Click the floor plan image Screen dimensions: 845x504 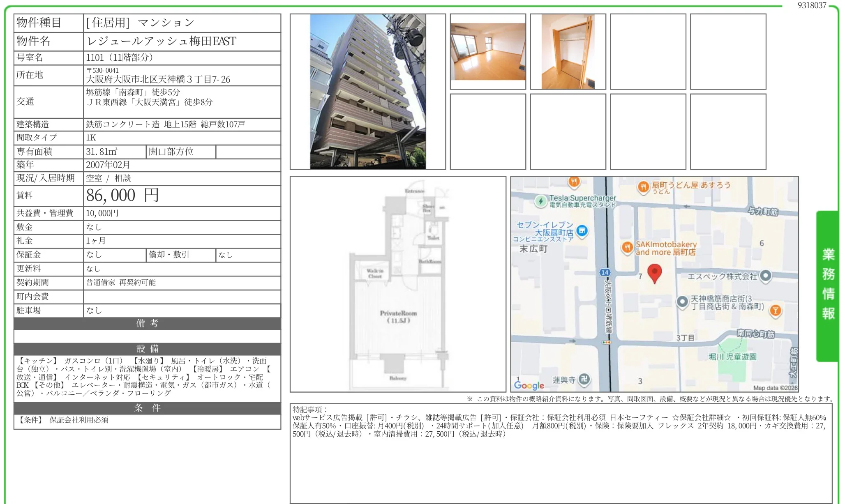pyautogui.click(x=398, y=284)
